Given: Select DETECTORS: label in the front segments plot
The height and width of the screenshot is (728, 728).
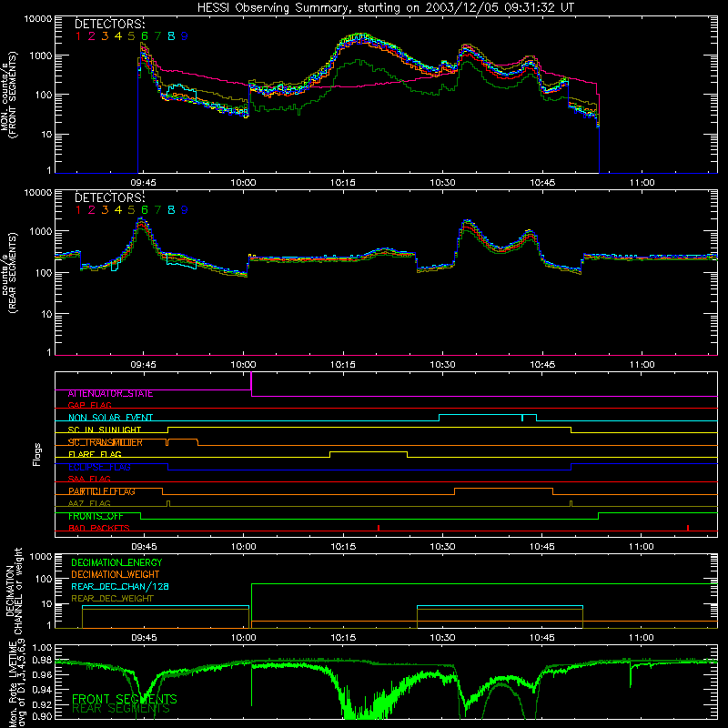Looking at the screenshot, I should [109, 24].
